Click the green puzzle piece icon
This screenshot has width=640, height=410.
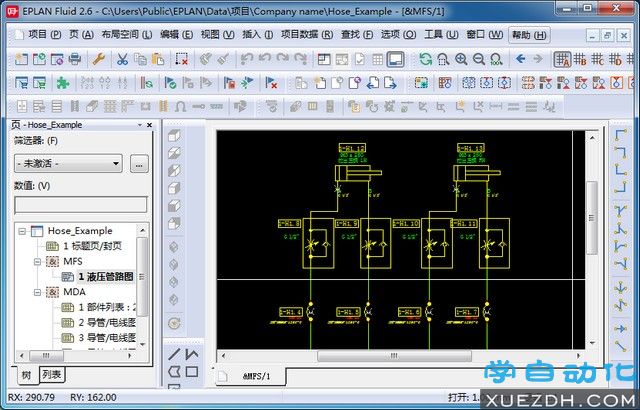(x=63, y=83)
